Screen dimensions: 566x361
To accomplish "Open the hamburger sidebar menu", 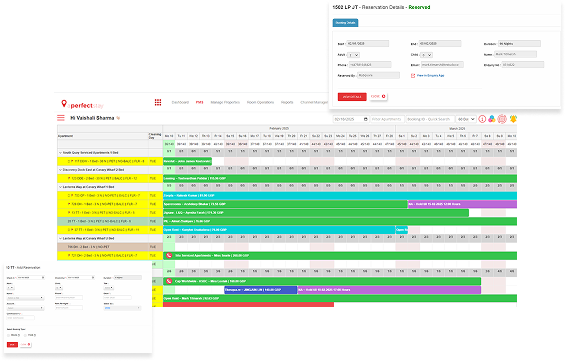I will coord(61,118).
